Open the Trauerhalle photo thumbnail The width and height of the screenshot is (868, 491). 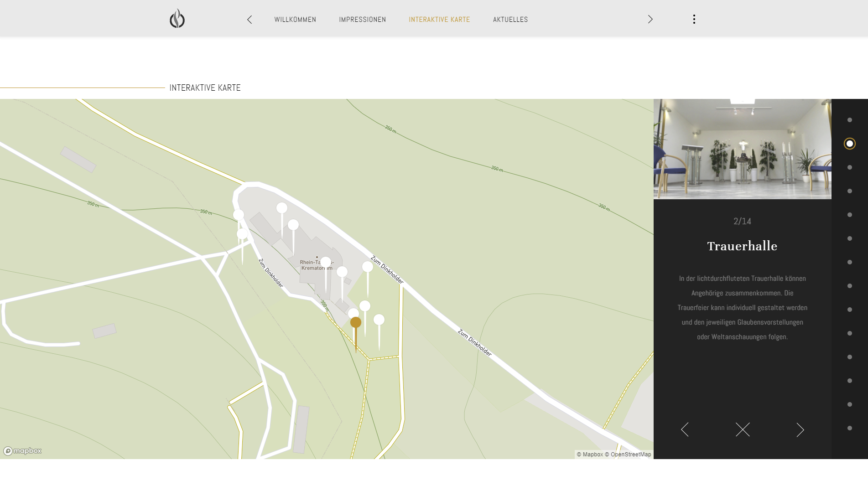[742, 149]
